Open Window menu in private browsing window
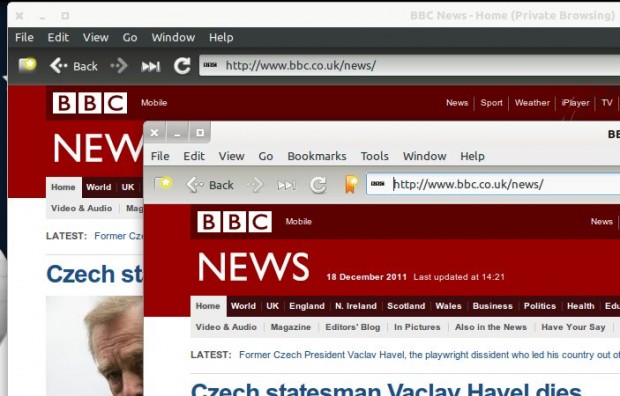The image size is (620, 396). coord(173,38)
